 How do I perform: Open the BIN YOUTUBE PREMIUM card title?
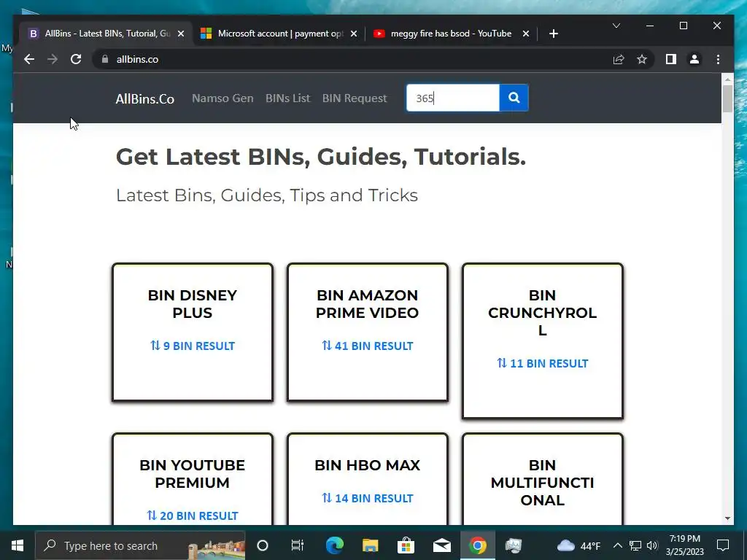(x=193, y=474)
